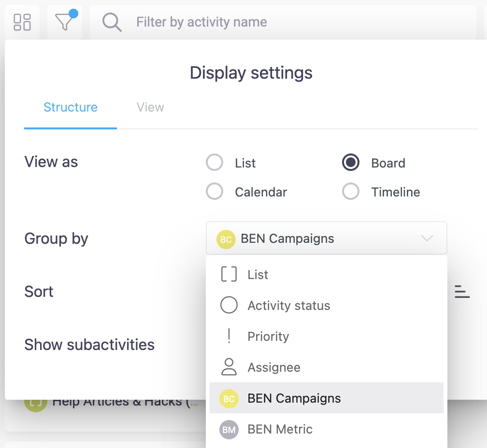
Task: Click the exclamation icon beside Priority
Action: (x=229, y=336)
